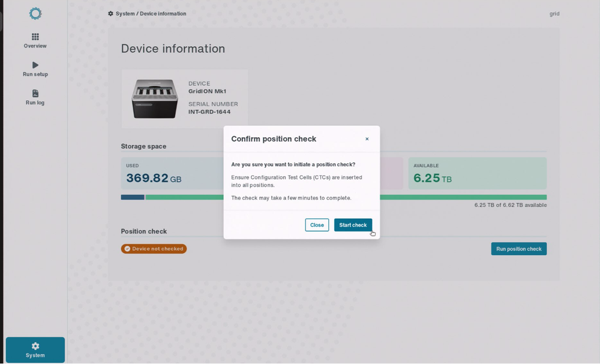Image resolution: width=600 pixels, height=364 pixels.
Task: Click the MinKNOW logo icon
Action: (35, 14)
